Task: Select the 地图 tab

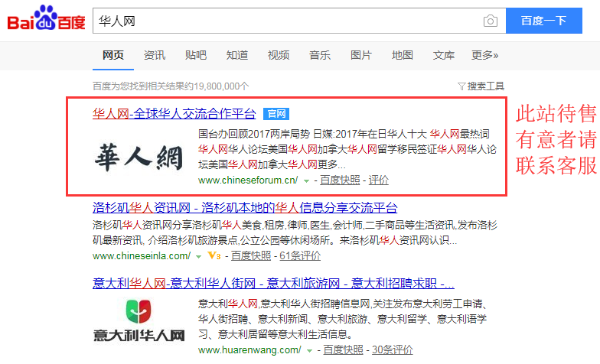Action: 403,55
